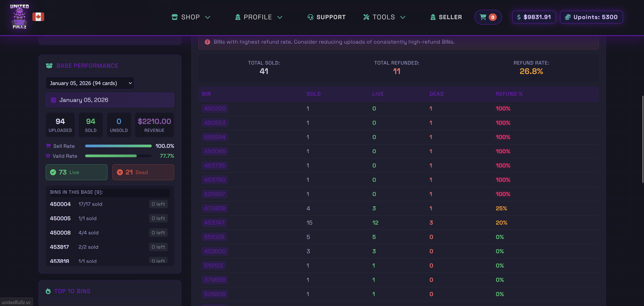The width and height of the screenshot is (644, 306).
Task: Click the headset Support icon
Action: [310, 17]
